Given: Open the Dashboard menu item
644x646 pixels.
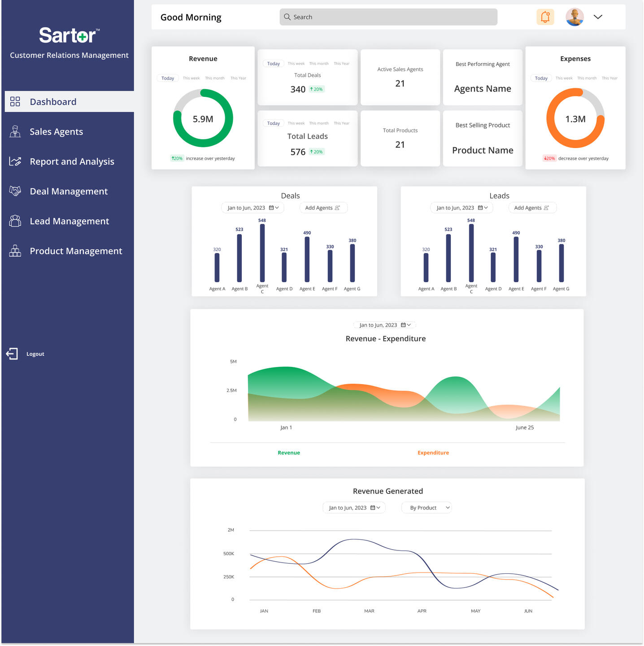Looking at the screenshot, I should click(x=53, y=102).
